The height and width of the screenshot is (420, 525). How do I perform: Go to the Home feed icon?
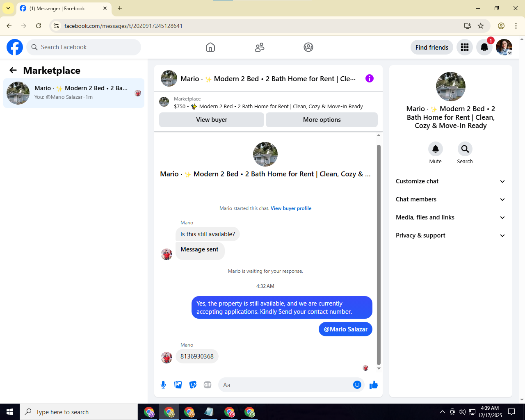pos(210,47)
